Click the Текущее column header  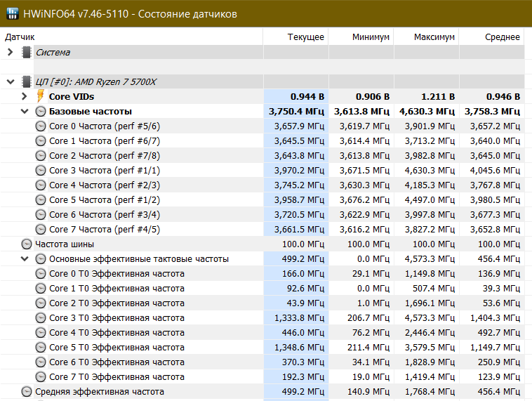(x=296, y=37)
